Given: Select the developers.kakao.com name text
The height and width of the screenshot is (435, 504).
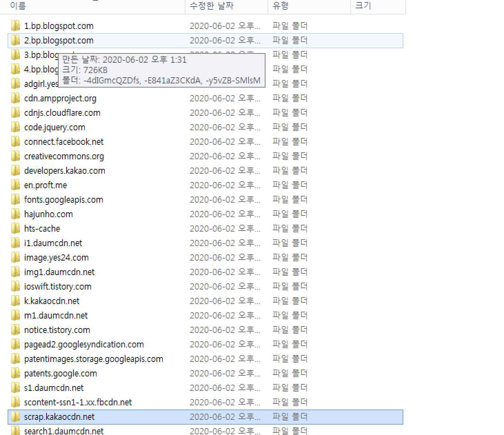Looking at the screenshot, I should point(64,171).
